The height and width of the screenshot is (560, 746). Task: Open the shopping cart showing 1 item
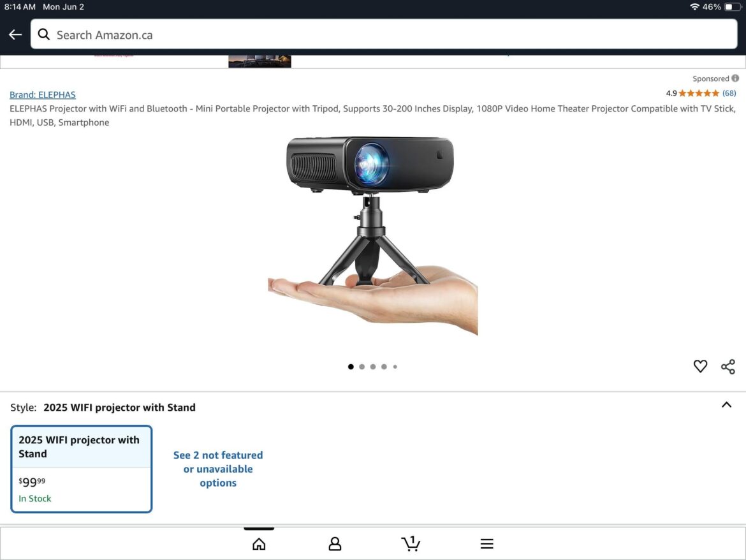(411, 543)
